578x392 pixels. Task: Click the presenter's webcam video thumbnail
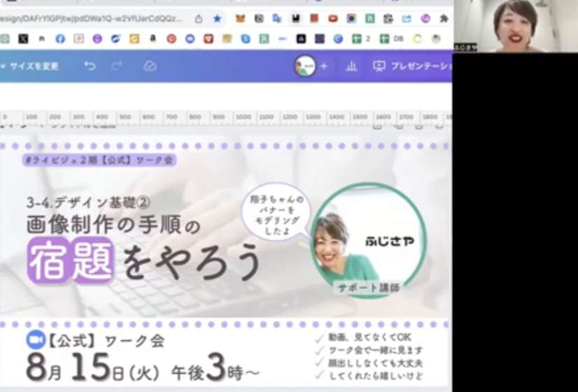click(515, 26)
